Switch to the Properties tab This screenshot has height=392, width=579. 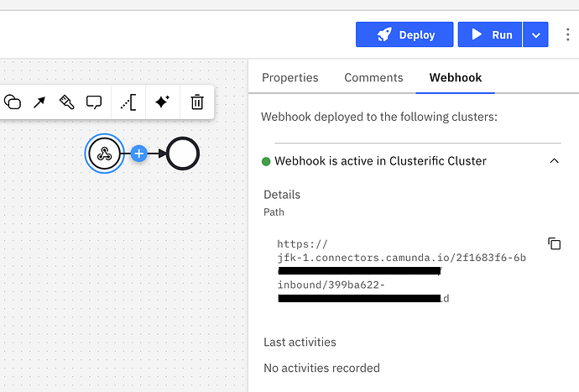pos(289,77)
